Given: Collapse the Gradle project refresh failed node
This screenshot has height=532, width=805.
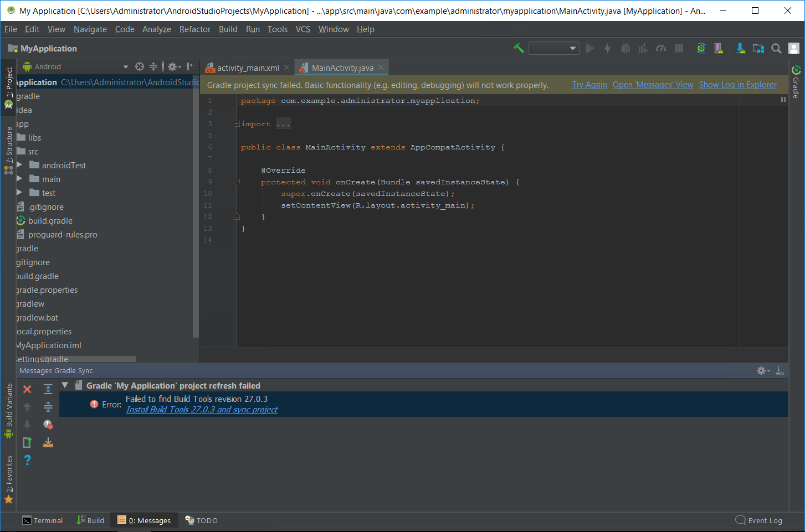Looking at the screenshot, I should pyautogui.click(x=65, y=385).
